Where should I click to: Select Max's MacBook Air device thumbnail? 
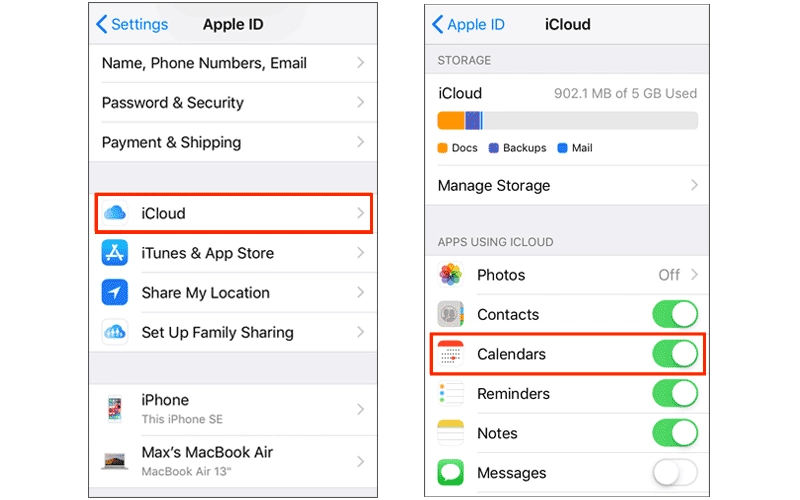tap(115, 461)
